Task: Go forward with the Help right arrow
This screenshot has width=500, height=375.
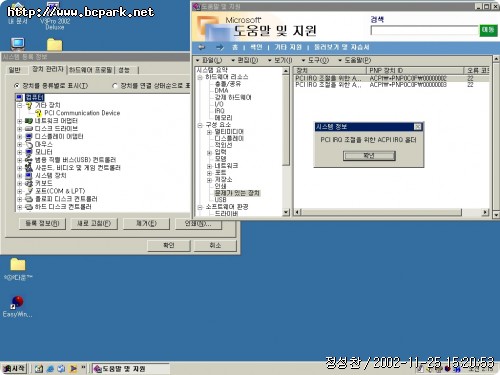Action: (x=220, y=47)
